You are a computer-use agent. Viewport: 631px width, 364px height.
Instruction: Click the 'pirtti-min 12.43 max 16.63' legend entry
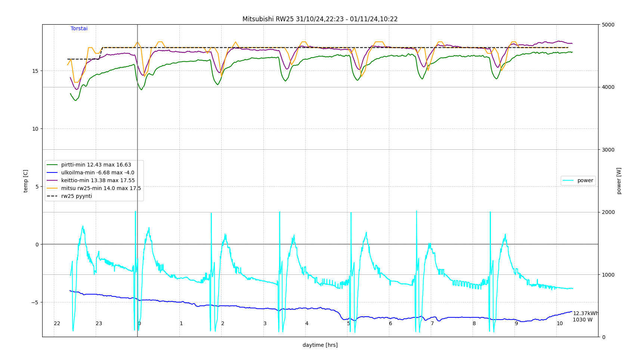click(x=96, y=165)
